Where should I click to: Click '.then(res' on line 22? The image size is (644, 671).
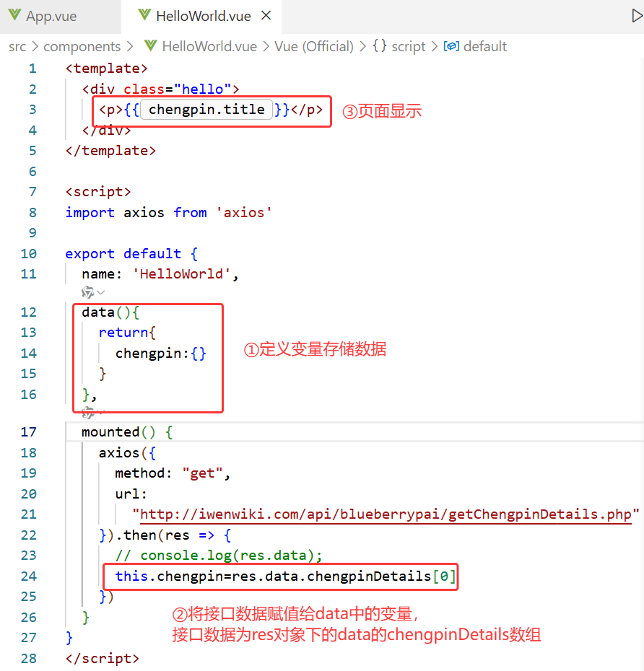tap(152, 535)
